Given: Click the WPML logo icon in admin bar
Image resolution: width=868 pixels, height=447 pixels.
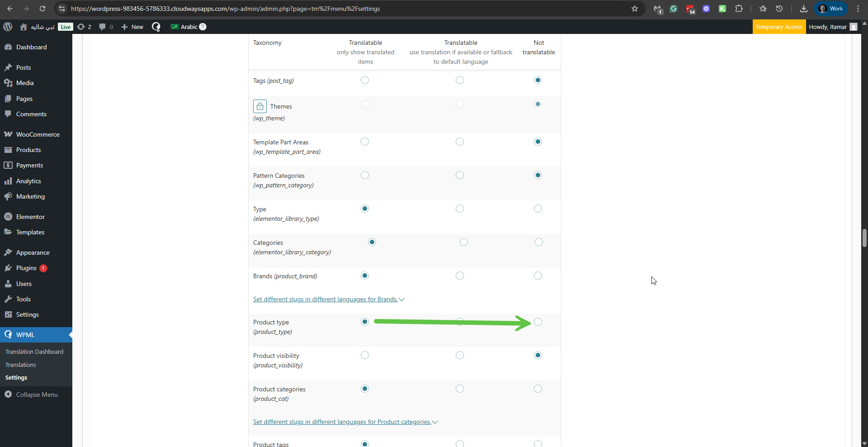Looking at the screenshot, I should tap(156, 27).
